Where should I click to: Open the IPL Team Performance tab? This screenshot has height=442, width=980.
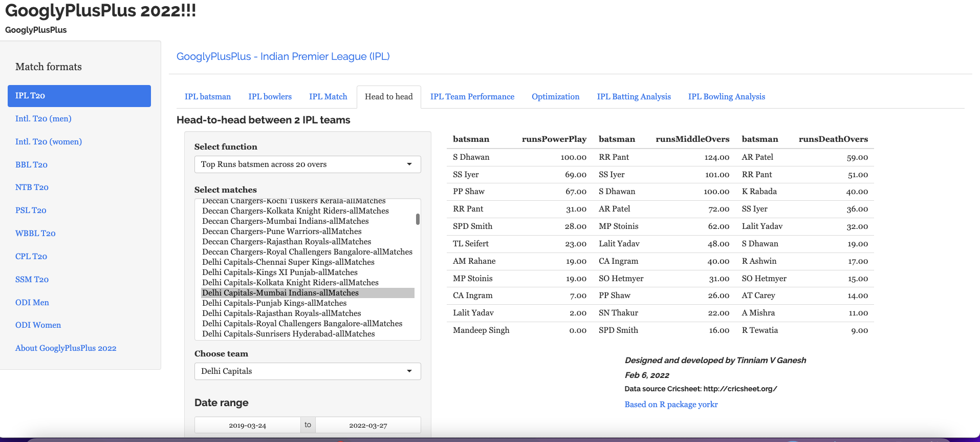click(472, 97)
